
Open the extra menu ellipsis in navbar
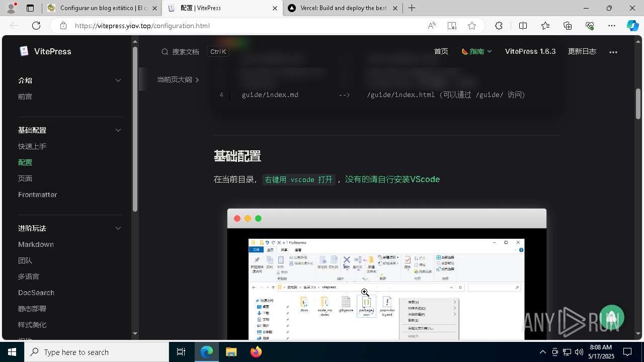613,52
